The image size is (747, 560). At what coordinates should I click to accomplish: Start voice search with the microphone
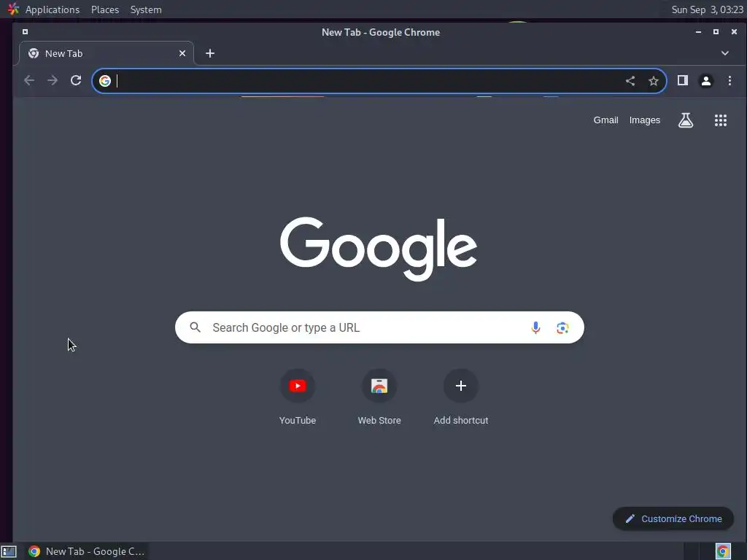535,327
